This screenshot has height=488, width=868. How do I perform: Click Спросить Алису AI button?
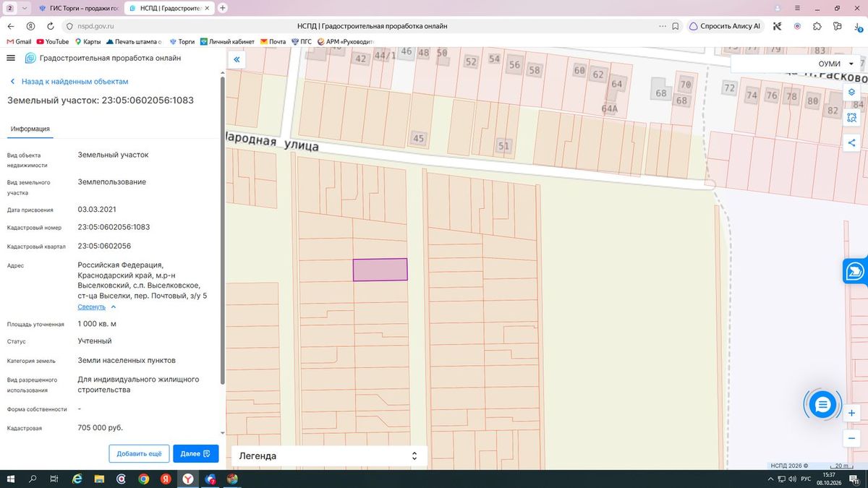coord(725,26)
